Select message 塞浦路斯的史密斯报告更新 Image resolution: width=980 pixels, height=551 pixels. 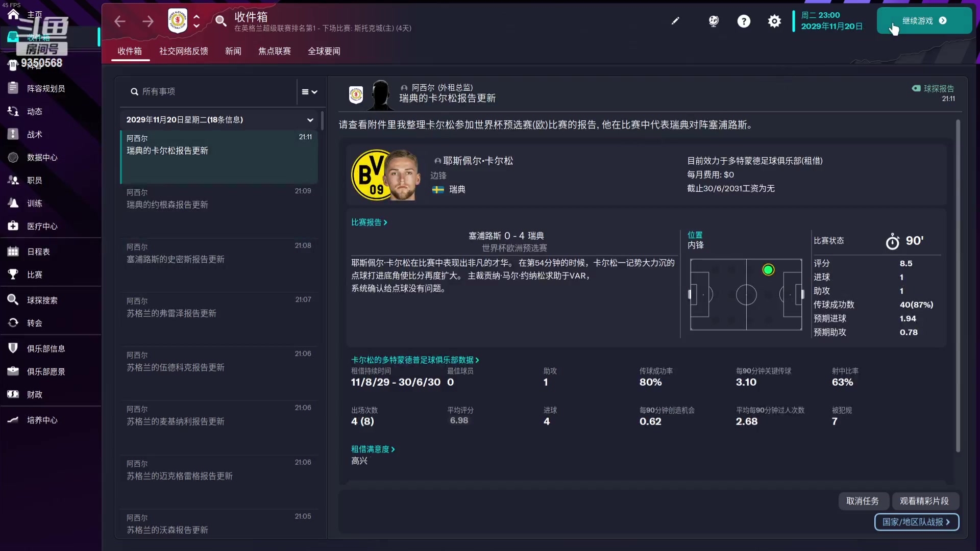tap(219, 265)
